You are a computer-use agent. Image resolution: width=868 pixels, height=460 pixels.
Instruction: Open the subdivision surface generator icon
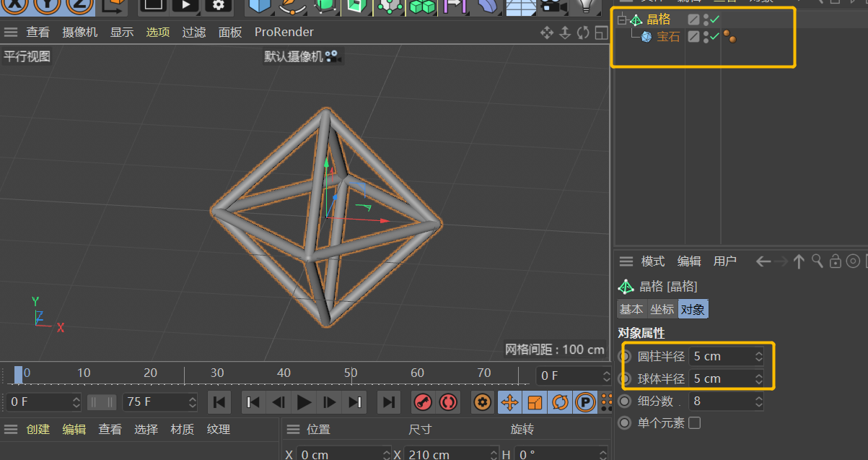325,6
